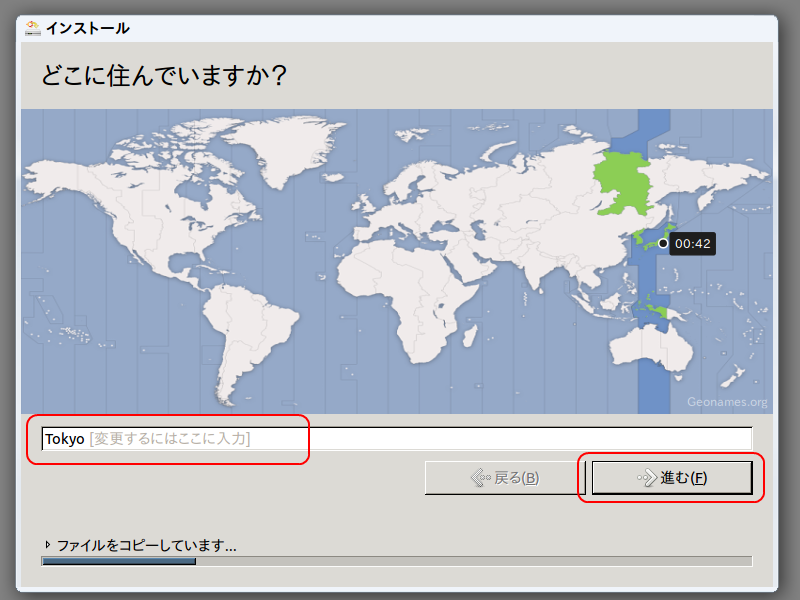The width and height of the screenshot is (800, 600).
Task: Click the installer icon in title bar
Action: [33, 28]
